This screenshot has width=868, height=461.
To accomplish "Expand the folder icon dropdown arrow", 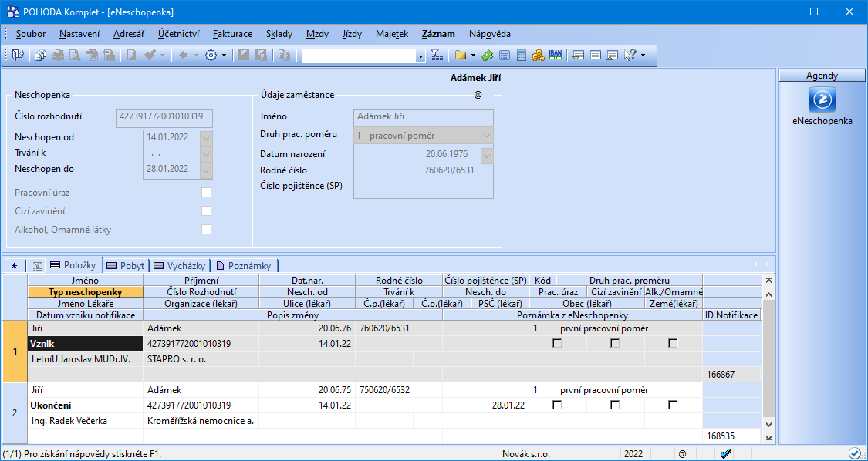I will [473, 55].
